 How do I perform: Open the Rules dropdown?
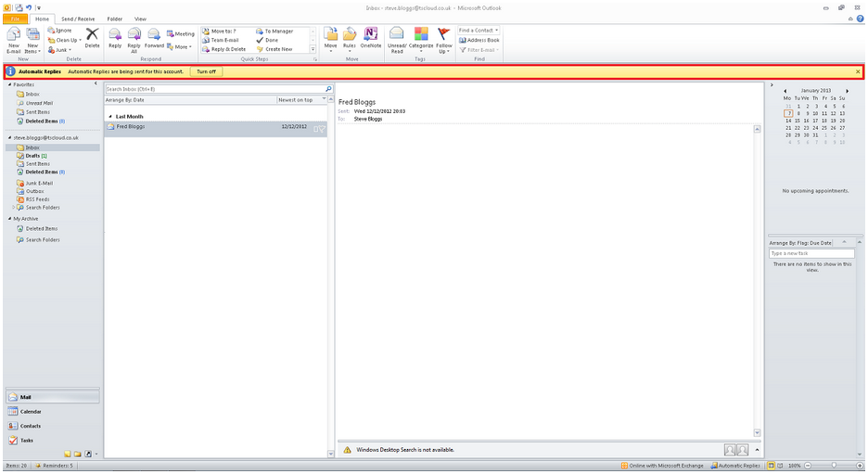click(x=350, y=41)
